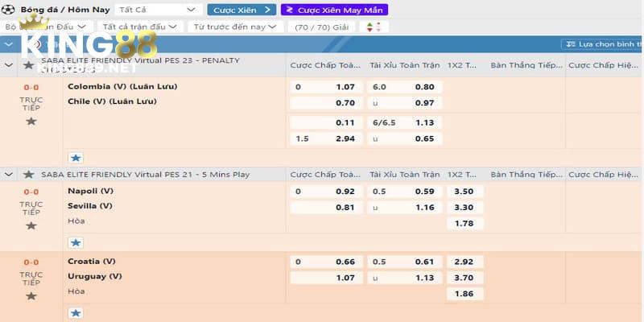Favorite the Colombia vs Chile match star

click(x=31, y=122)
